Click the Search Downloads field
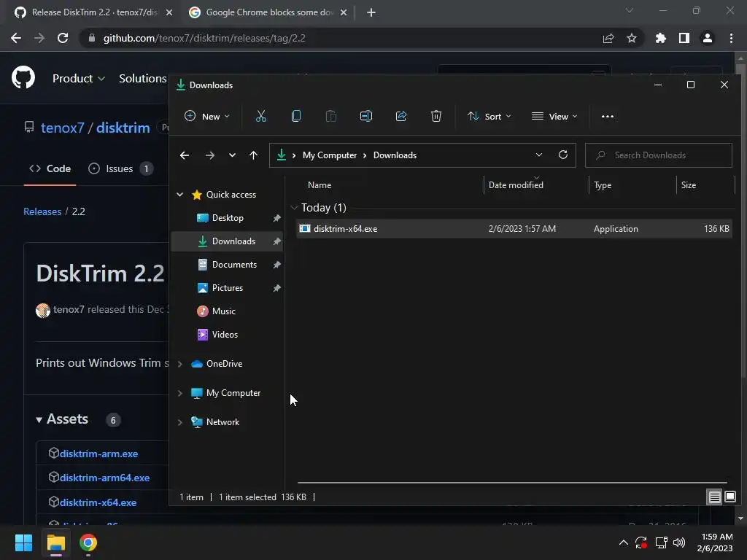Image resolution: width=747 pixels, height=560 pixels. [x=659, y=155]
